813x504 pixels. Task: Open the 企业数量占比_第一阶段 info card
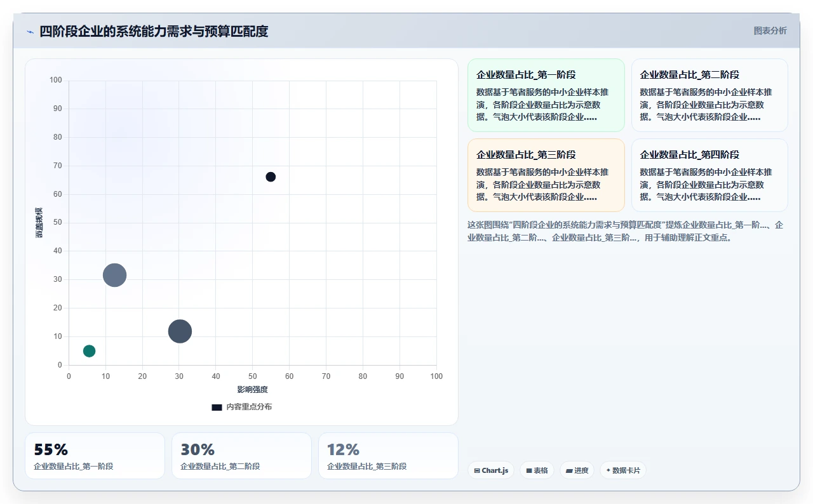pyautogui.click(x=546, y=95)
